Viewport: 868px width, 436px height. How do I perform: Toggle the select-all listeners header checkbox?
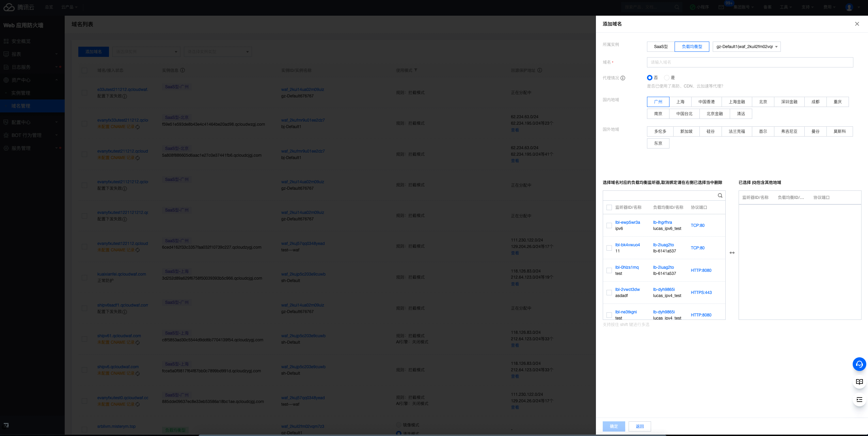click(609, 207)
